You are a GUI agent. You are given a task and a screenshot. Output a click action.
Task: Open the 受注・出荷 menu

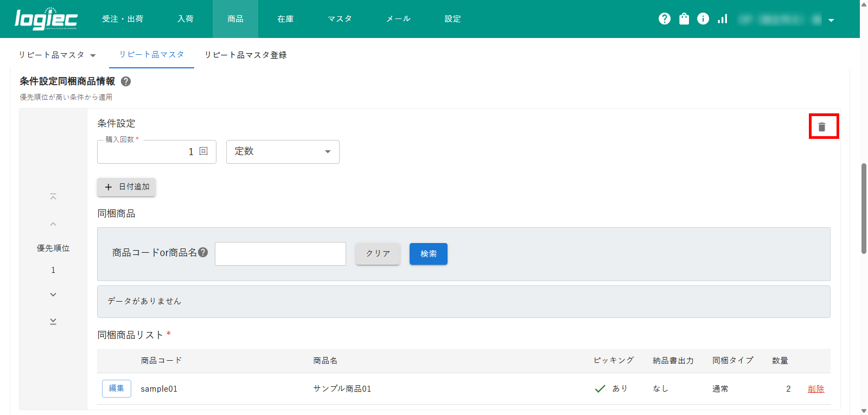tap(123, 19)
